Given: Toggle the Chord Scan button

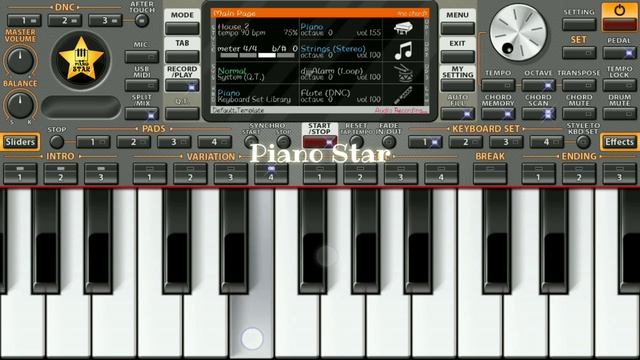Looking at the screenshot, I should point(538,114).
